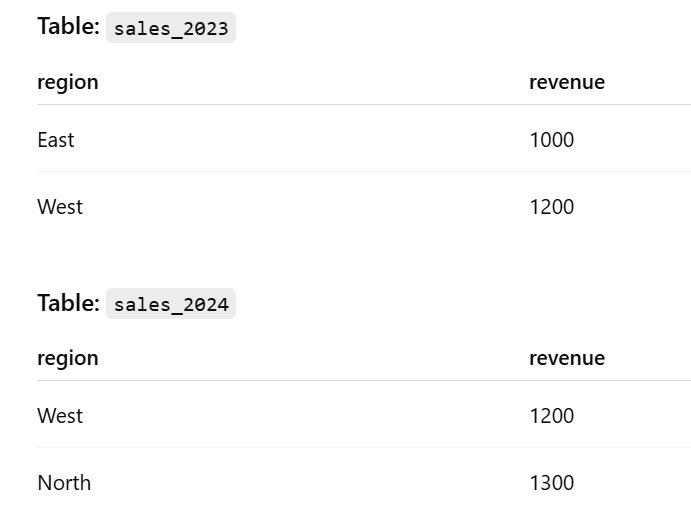Select the region header in sales_2023 table
Image resolution: width=691 pixels, height=510 pixels.
pyautogui.click(x=68, y=82)
